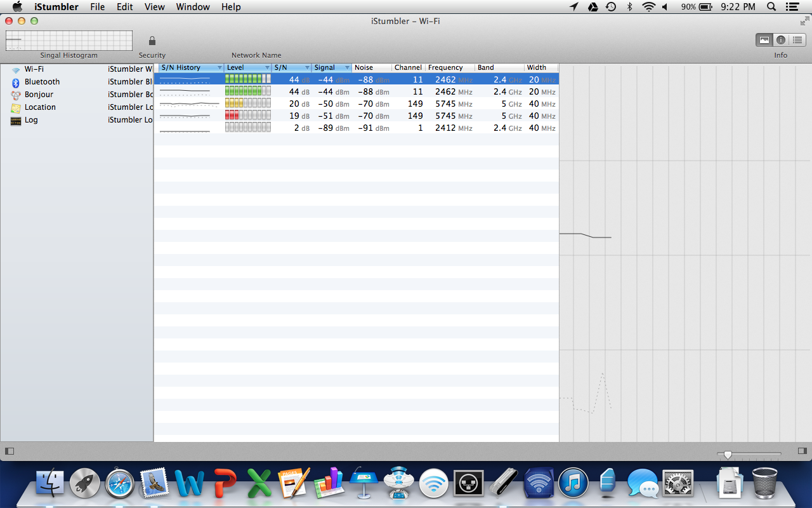Open Keynote from the Dock
Viewport: 812px width, 508px height.
(x=364, y=483)
